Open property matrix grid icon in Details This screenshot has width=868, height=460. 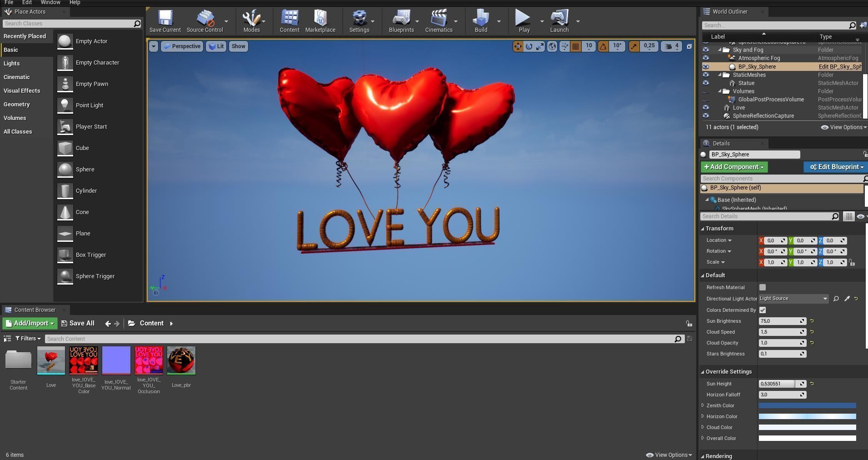coord(848,216)
